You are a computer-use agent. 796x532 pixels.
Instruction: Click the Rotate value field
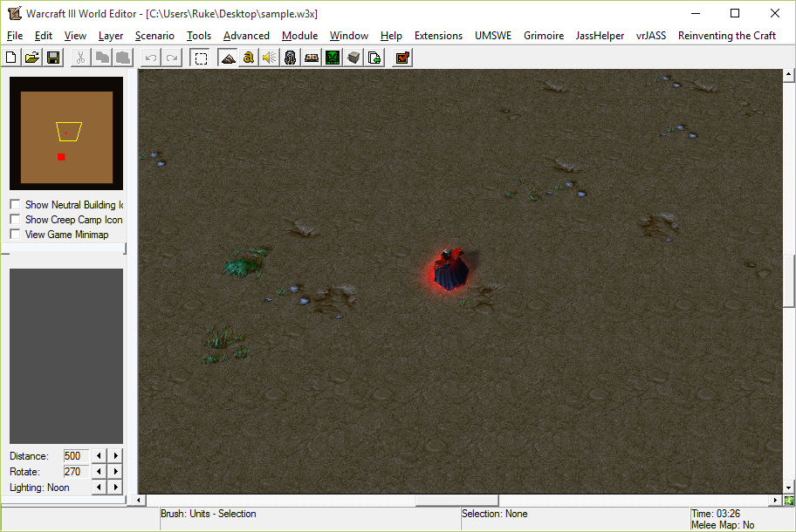pyautogui.click(x=76, y=471)
